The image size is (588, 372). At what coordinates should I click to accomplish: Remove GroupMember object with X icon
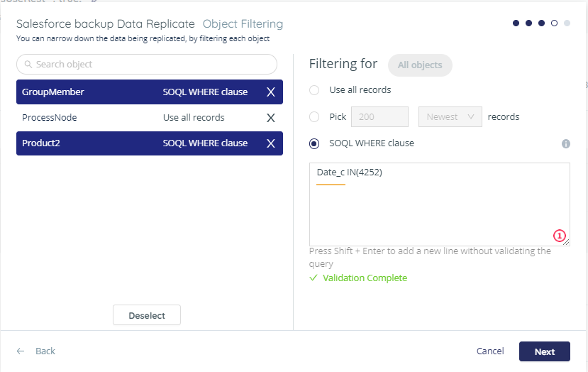(270, 92)
